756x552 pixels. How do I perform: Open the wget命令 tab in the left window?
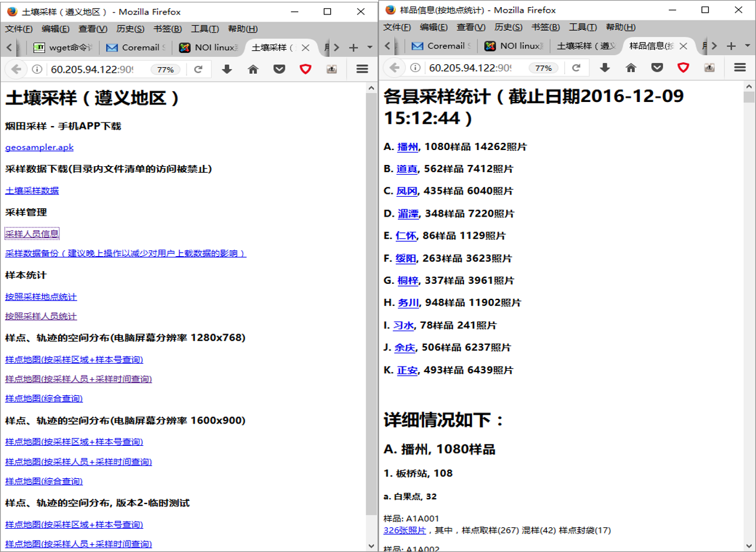(64, 48)
